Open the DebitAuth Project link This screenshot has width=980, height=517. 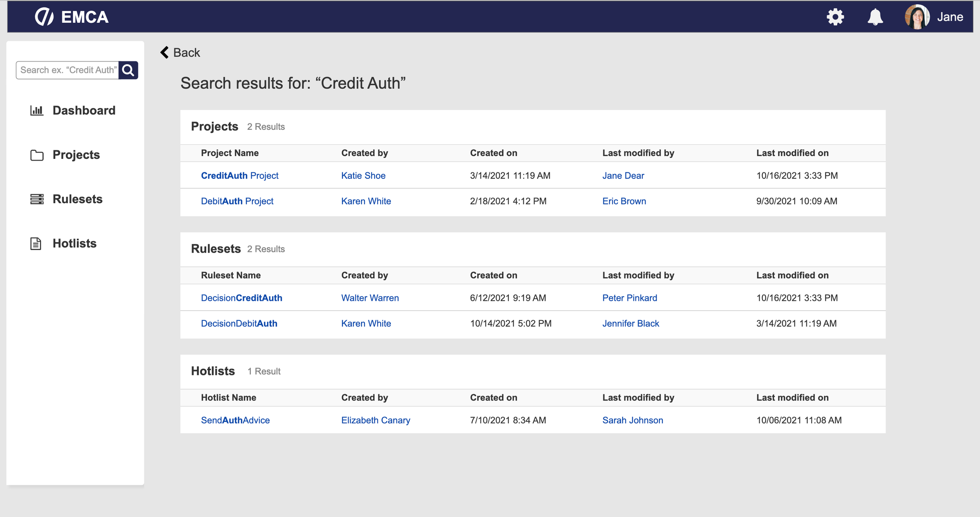click(237, 201)
